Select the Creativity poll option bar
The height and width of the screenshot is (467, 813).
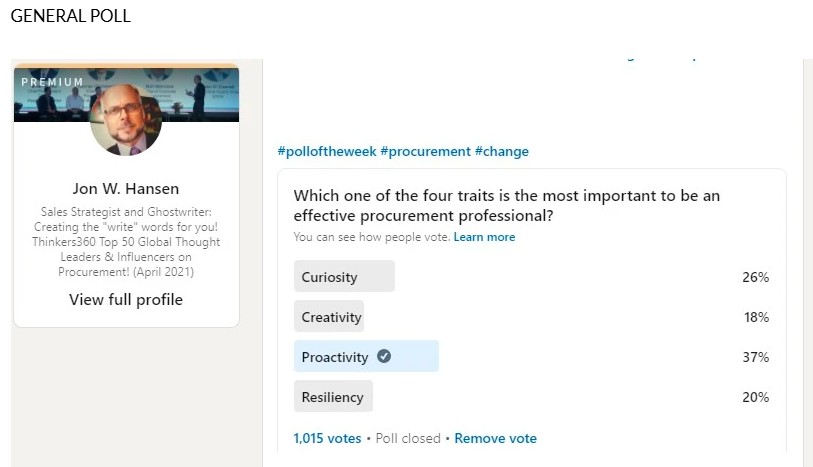coord(330,317)
